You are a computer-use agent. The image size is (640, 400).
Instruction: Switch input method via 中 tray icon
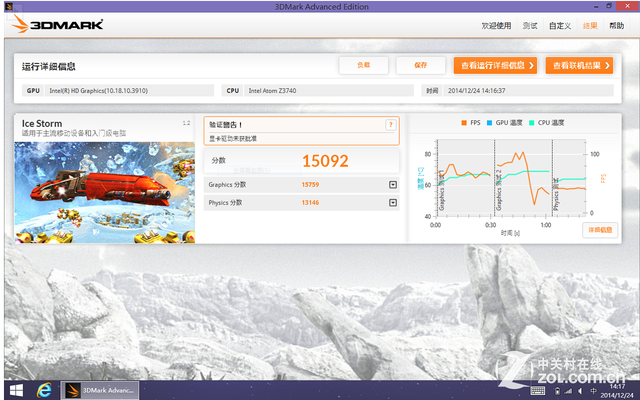[593, 391]
